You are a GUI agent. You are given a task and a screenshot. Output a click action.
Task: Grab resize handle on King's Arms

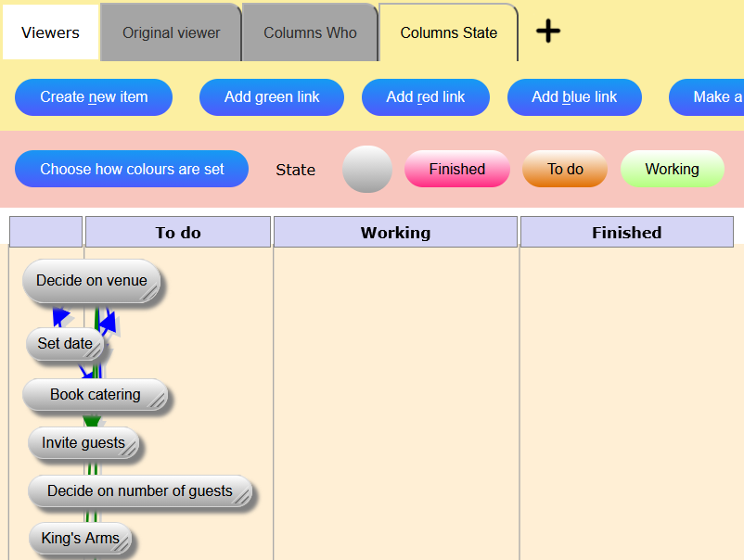[121, 545]
